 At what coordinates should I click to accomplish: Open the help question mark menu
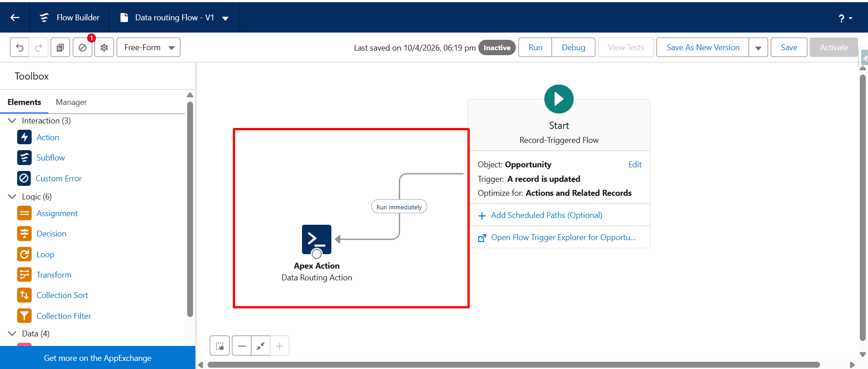[845, 18]
